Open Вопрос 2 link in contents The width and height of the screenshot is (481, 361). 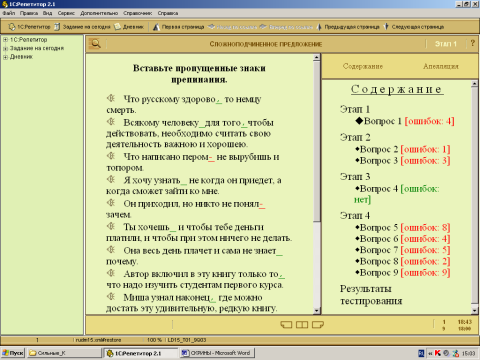click(379, 149)
